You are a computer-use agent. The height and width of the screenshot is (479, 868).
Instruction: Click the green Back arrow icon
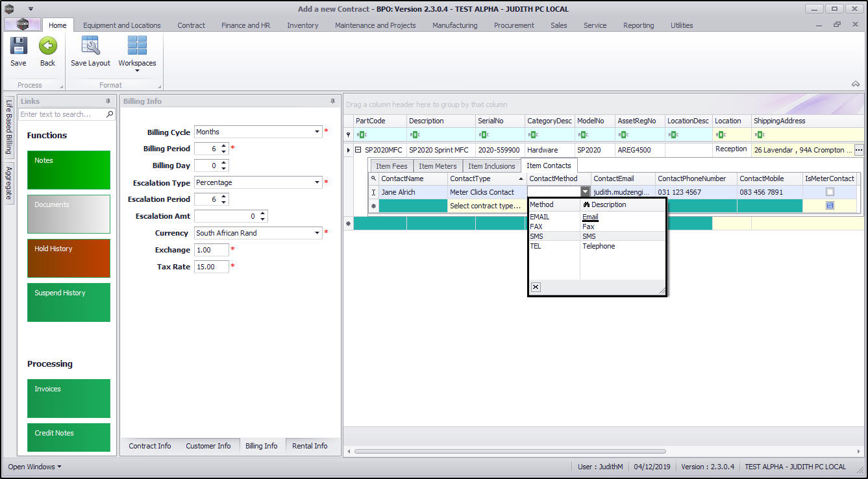click(47, 46)
